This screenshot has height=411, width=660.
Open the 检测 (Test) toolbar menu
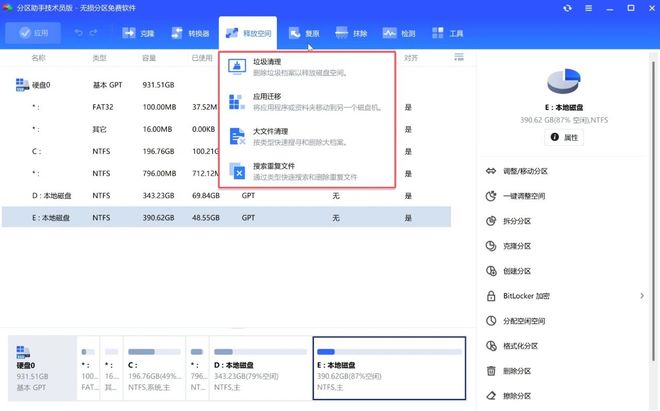click(x=399, y=33)
